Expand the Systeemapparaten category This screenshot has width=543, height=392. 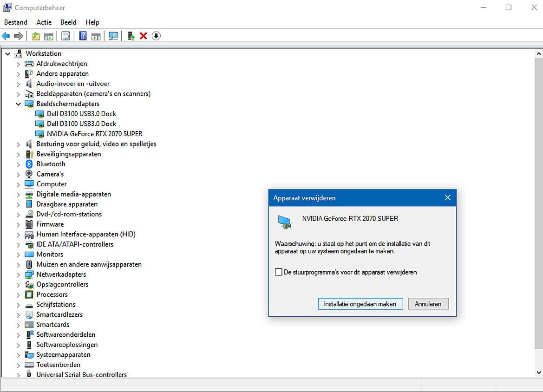tap(19, 355)
